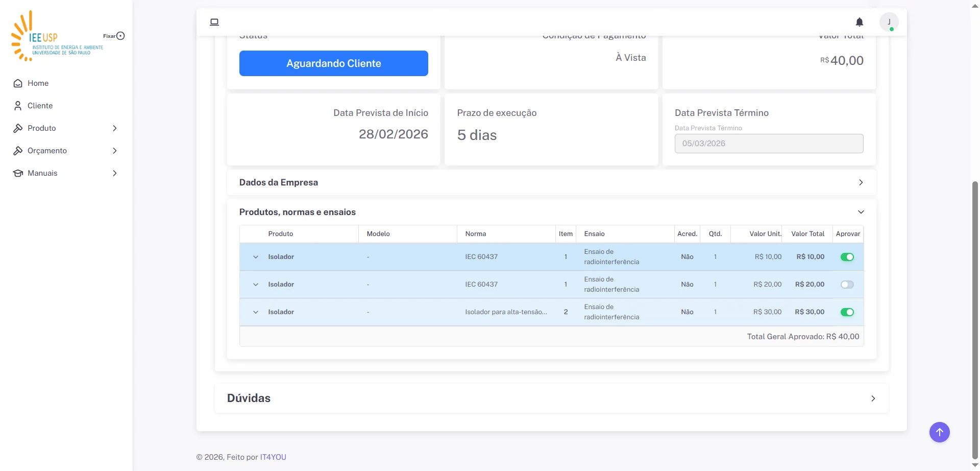Click the purple scroll-to-top arrow button
Image resolution: width=980 pixels, height=471 pixels.
[x=940, y=432]
